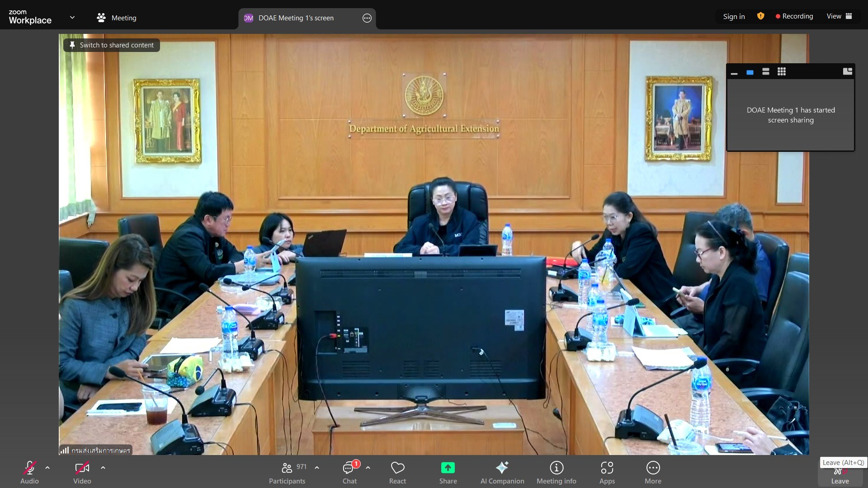Image resolution: width=868 pixels, height=488 pixels.
Task: Open More options menu
Action: (x=653, y=472)
